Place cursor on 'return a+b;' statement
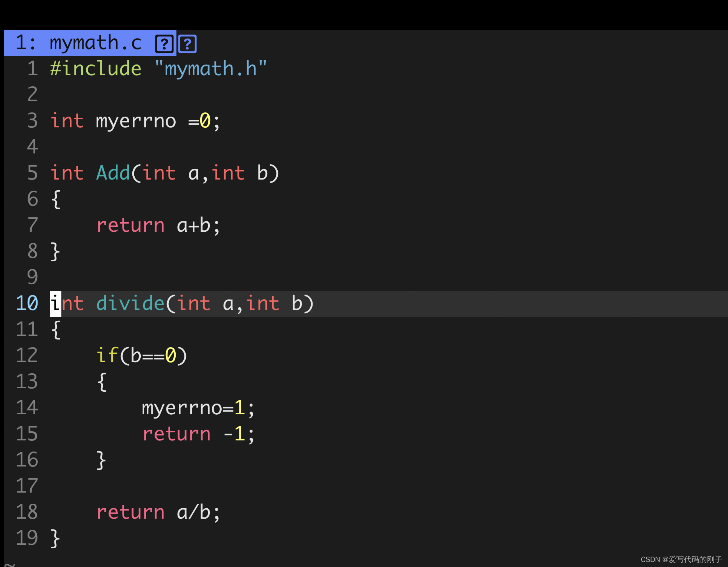 pos(158,225)
